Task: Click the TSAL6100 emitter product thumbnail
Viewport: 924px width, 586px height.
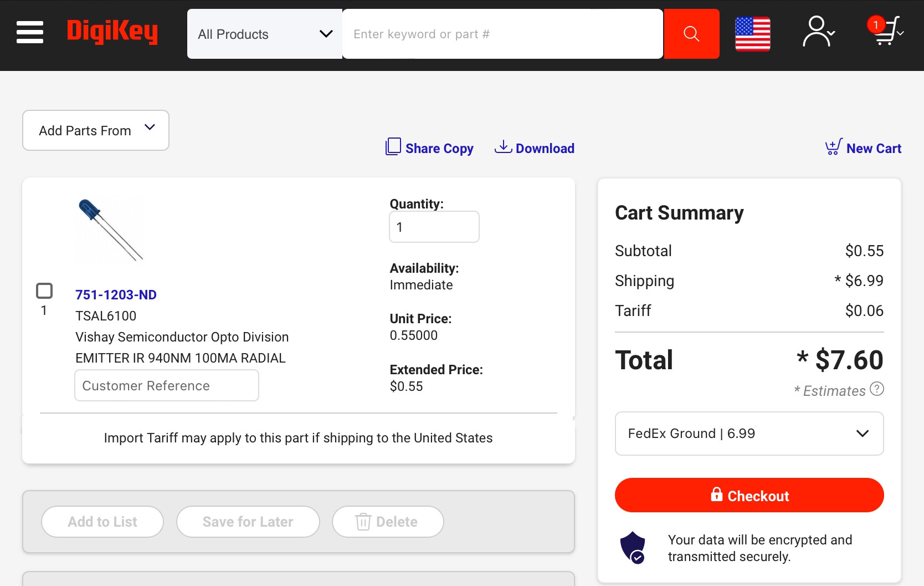Action: pos(110,230)
